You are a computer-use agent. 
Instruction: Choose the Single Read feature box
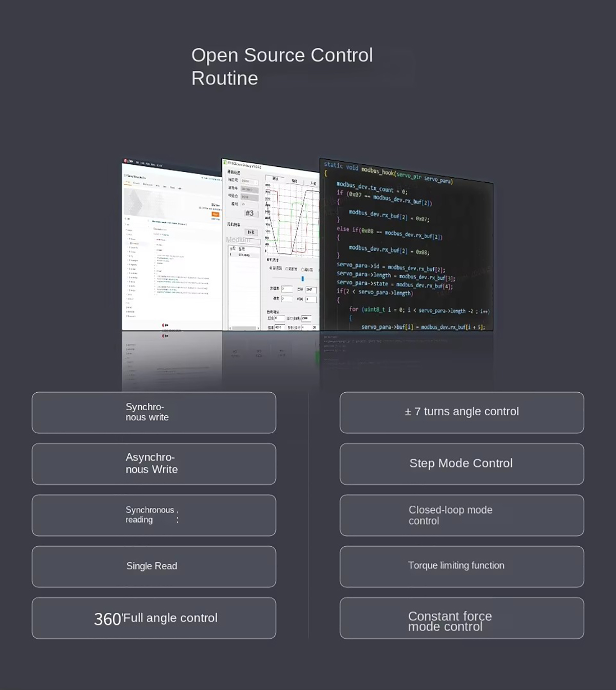(x=153, y=566)
